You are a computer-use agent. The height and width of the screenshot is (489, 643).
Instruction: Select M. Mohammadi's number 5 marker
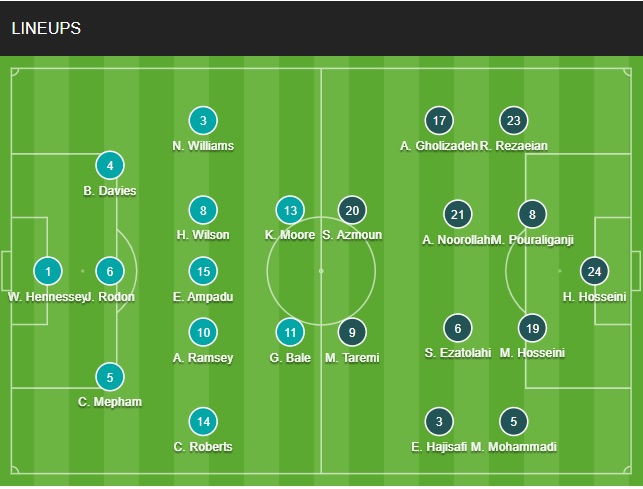tap(513, 421)
